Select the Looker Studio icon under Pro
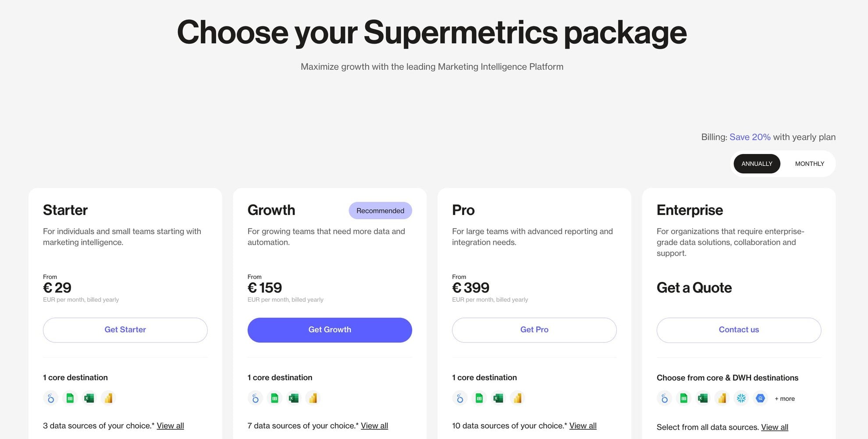868x439 pixels. tap(459, 398)
